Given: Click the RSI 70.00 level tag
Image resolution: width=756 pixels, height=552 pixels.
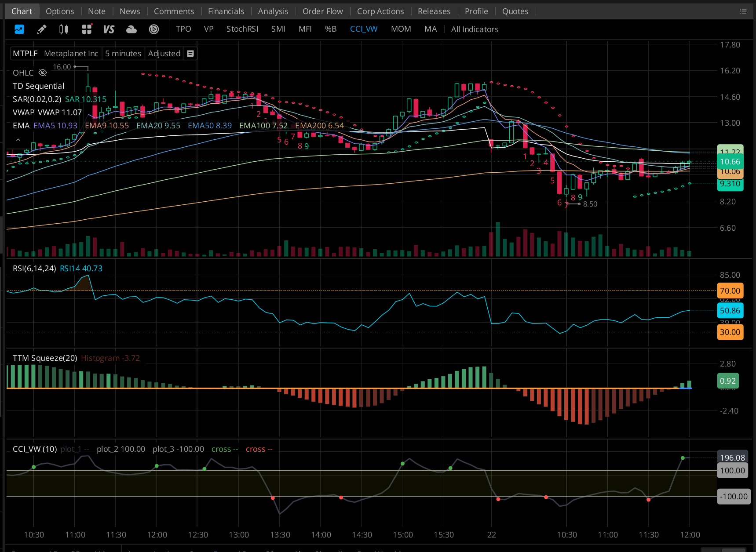Looking at the screenshot, I should [x=730, y=291].
